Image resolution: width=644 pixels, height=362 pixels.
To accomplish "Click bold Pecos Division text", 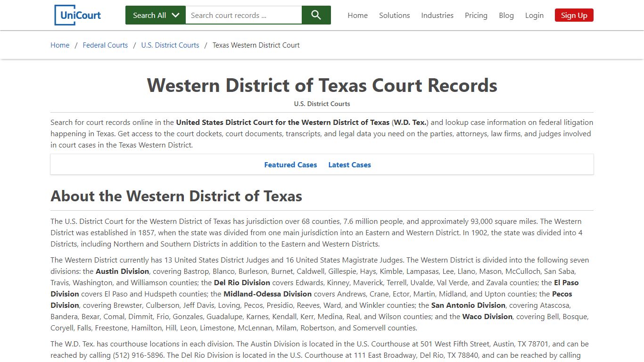I will pos(311,300).
